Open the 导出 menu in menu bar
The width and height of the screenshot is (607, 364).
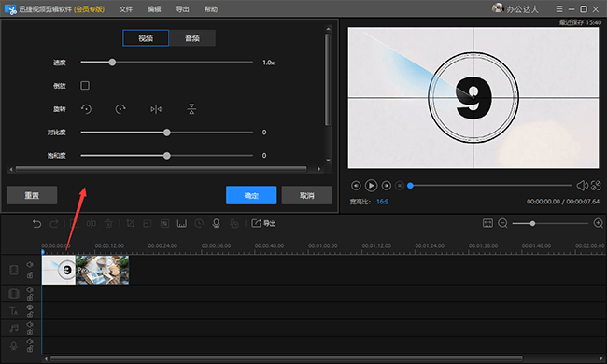pyautogui.click(x=182, y=9)
